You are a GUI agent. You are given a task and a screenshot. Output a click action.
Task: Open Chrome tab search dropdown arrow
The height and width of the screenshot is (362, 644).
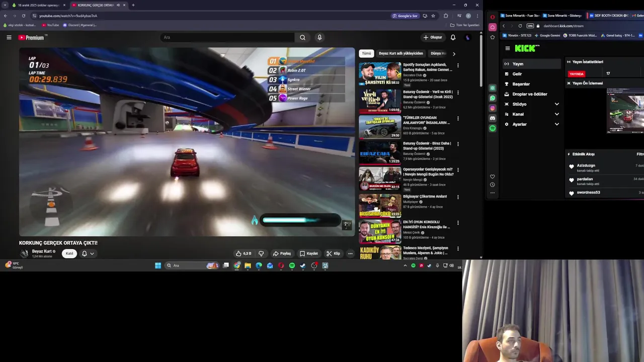click(x=5, y=5)
